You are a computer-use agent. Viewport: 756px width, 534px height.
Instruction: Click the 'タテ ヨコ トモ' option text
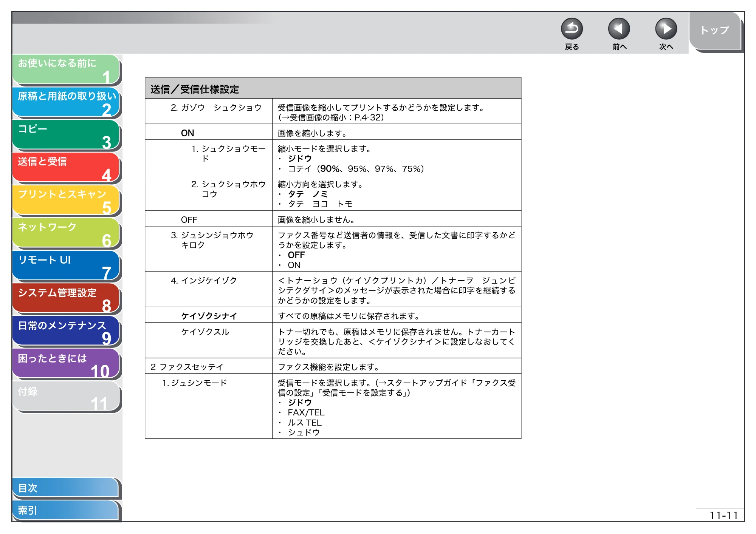[x=320, y=204]
